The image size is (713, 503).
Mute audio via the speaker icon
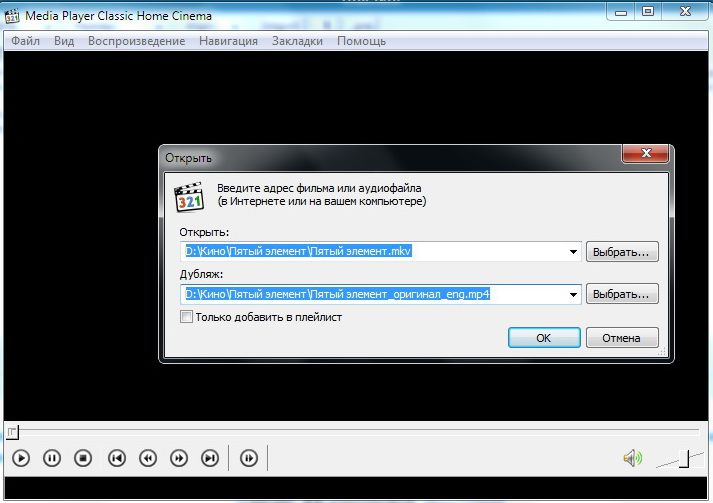click(x=633, y=458)
